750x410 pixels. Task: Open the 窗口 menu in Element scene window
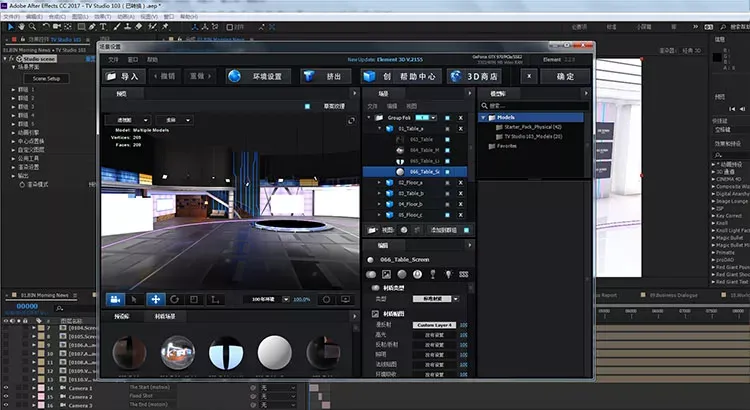[x=133, y=59]
